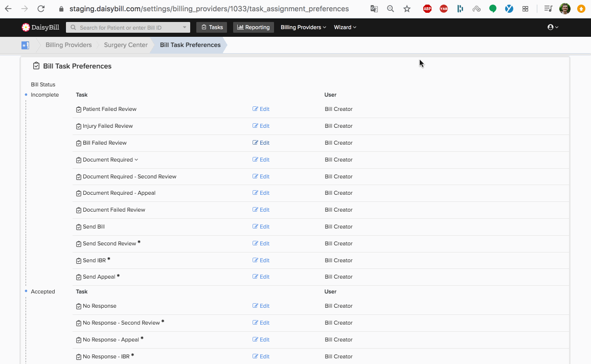Open the YAB extension icon
This screenshot has height=364, width=591.
point(444,9)
